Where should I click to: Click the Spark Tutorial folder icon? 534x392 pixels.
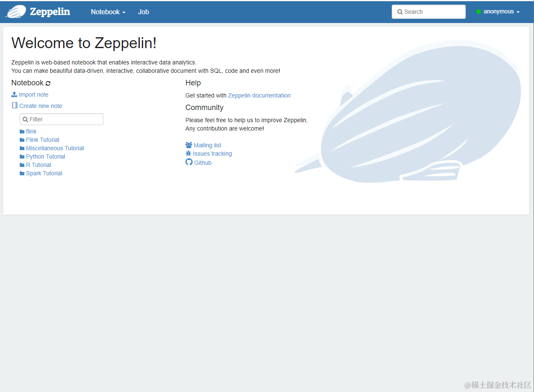[x=22, y=173]
